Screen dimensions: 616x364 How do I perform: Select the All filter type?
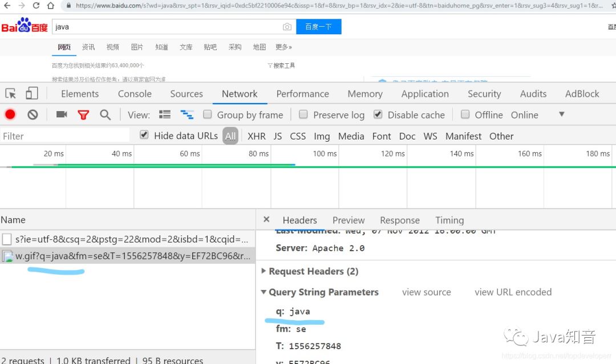(x=230, y=136)
